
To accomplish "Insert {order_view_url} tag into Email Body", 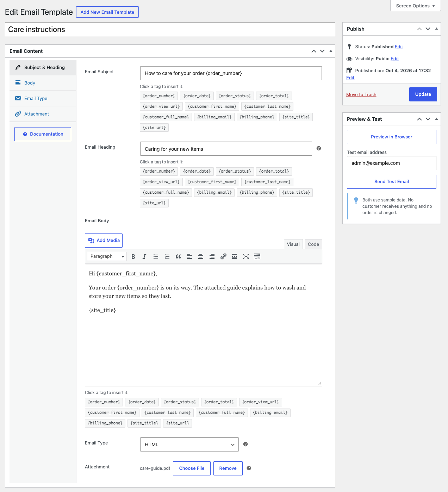I will 261,402.
